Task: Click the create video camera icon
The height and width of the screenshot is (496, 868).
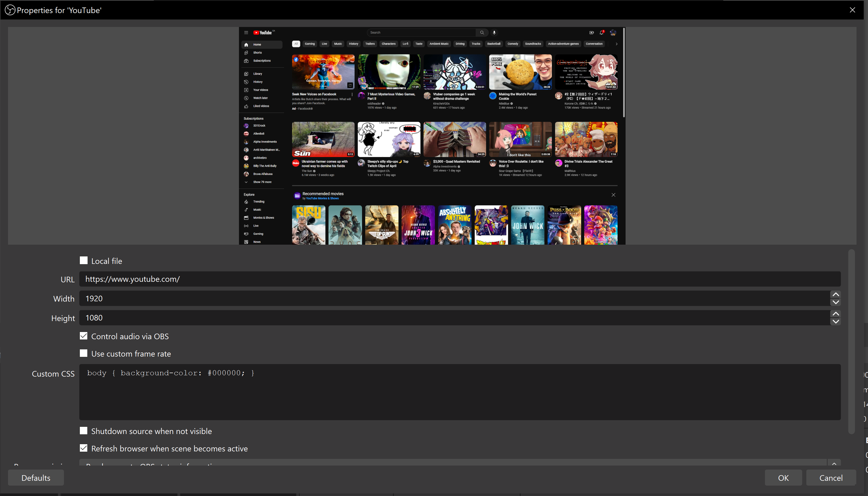Action: click(591, 33)
